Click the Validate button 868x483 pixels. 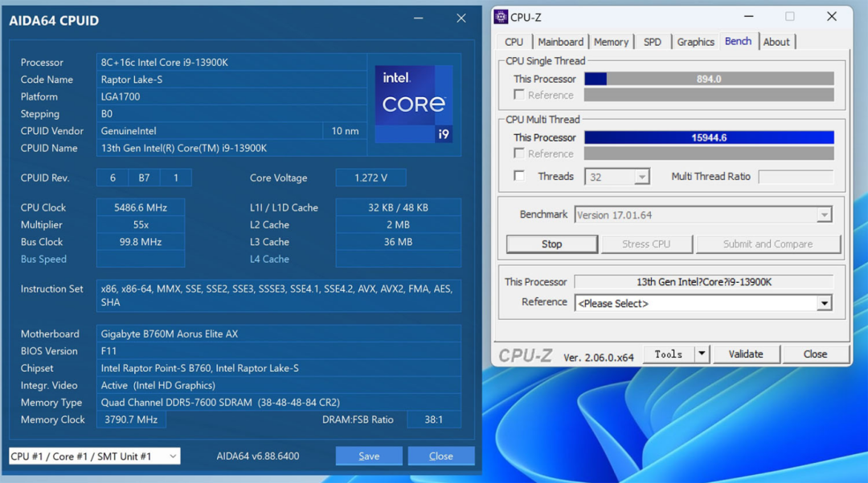pyautogui.click(x=746, y=354)
